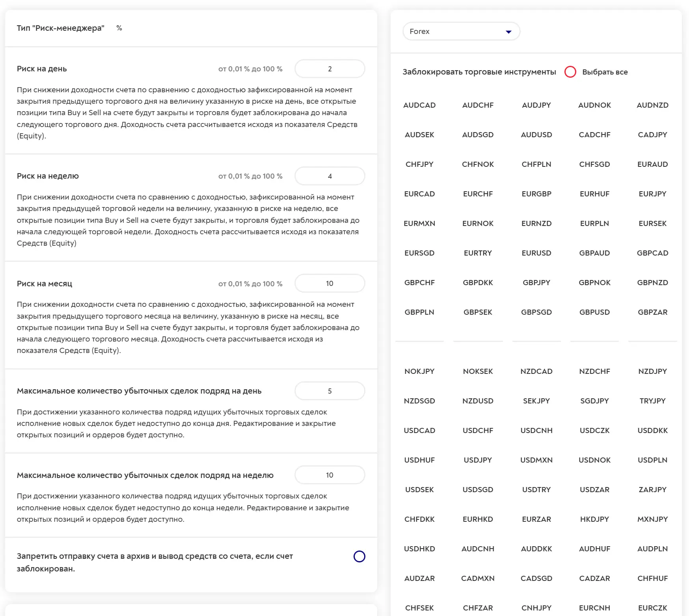
Task: Choose the EURUSD pair
Action: [x=536, y=253]
